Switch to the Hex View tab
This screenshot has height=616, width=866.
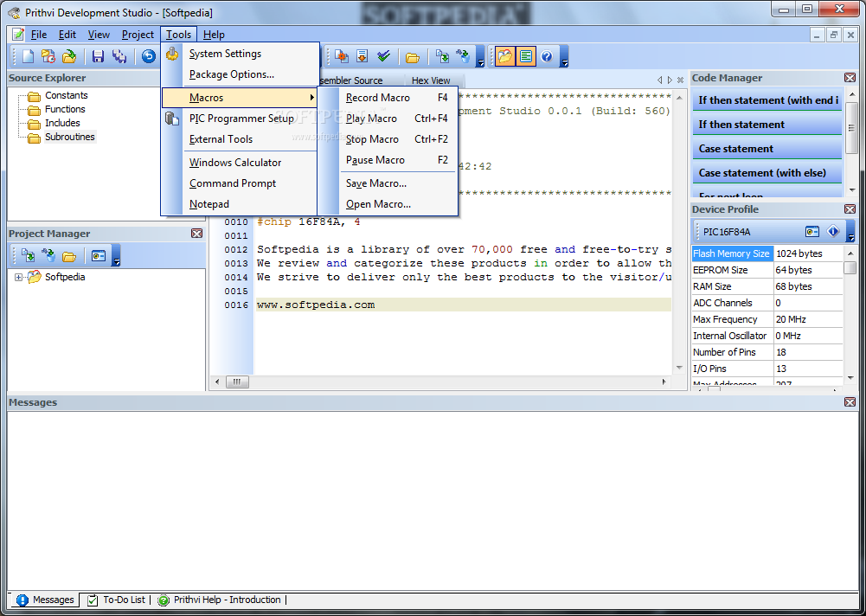pos(431,80)
